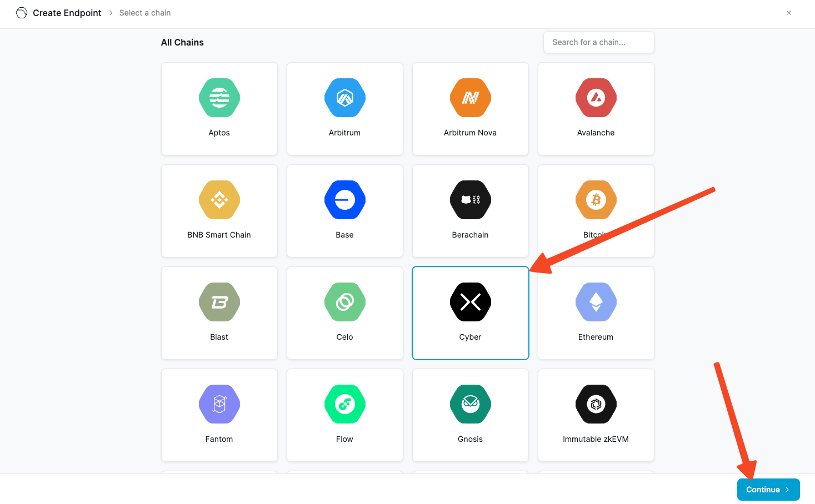
Task: Close the Create Endpoint dialog
Action: (x=789, y=13)
